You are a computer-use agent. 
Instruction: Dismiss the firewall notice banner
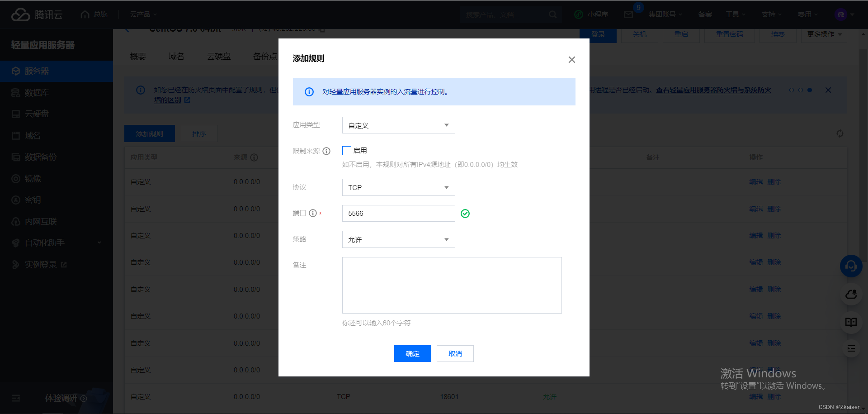(828, 90)
